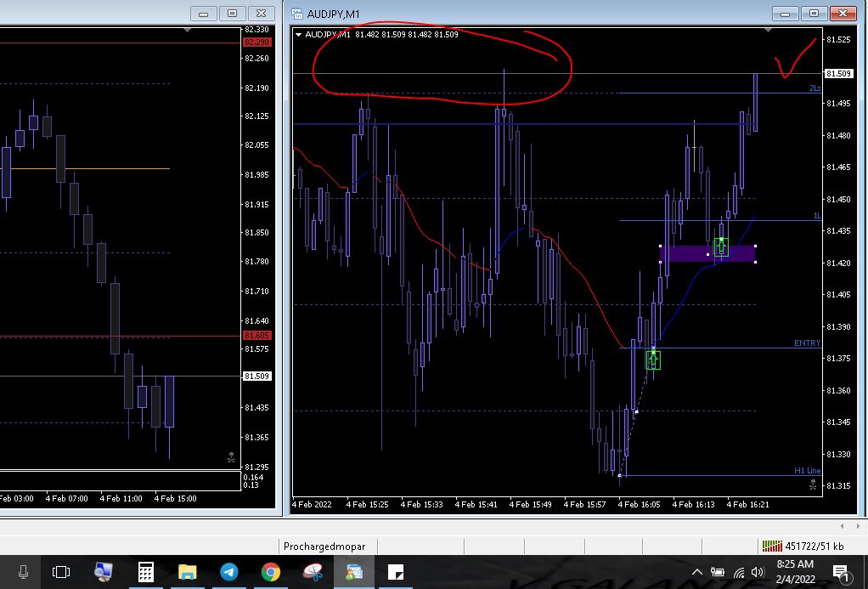Select the green buy arrow near ENTRY line
Image resolution: width=868 pixels, height=589 pixels.
(653, 360)
